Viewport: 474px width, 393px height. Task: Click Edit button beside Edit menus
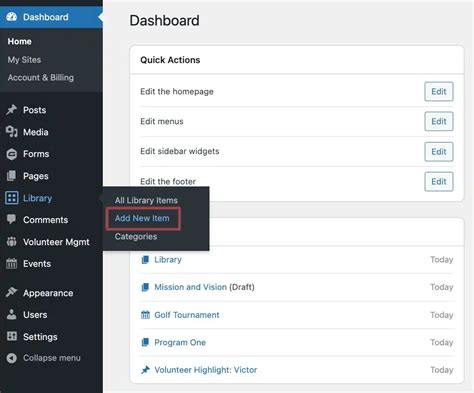[439, 121]
